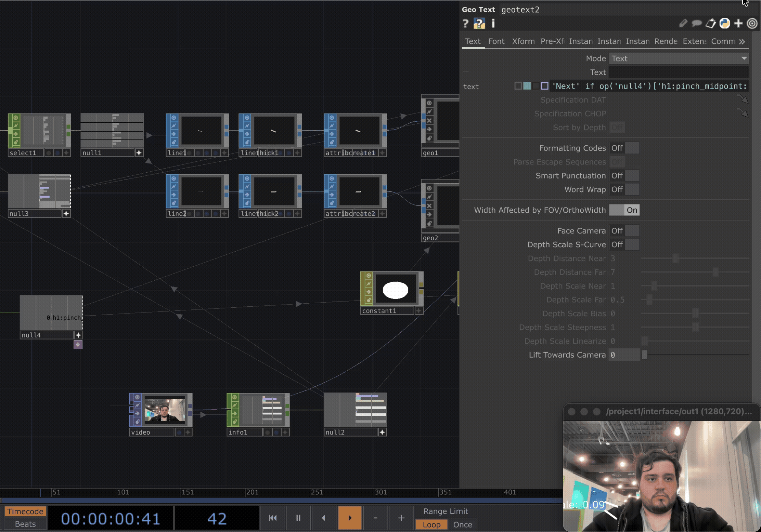Click the chevron to reveal hidden parameter tabs
Screen dimensions: 761x532
tap(742, 41)
